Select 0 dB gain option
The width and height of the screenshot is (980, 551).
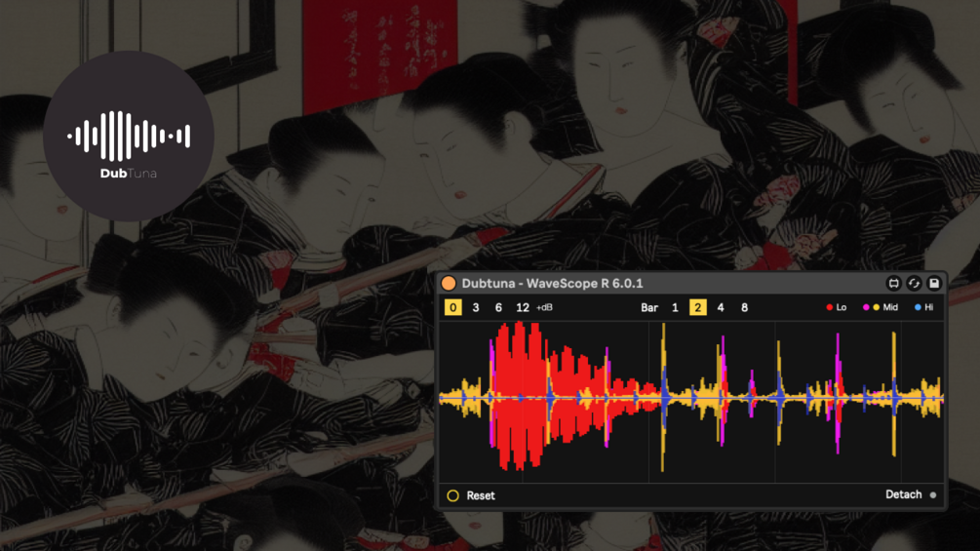(x=453, y=307)
